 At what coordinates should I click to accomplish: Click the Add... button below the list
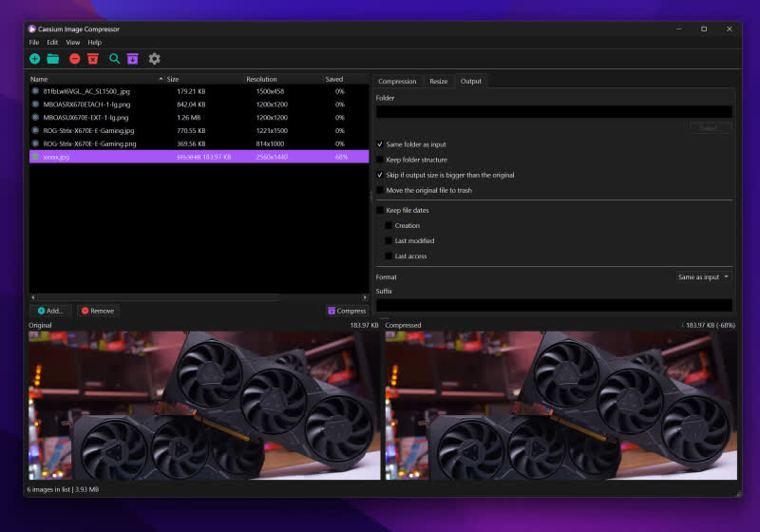[50, 311]
